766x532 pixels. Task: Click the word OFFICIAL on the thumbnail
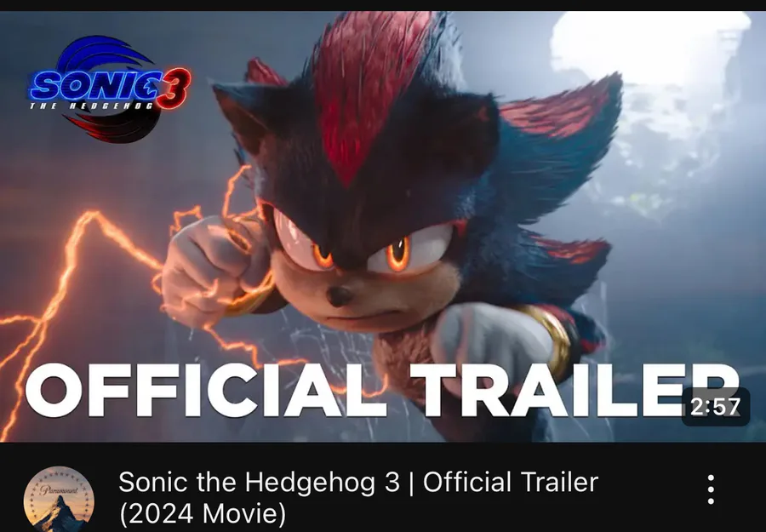[205, 391]
